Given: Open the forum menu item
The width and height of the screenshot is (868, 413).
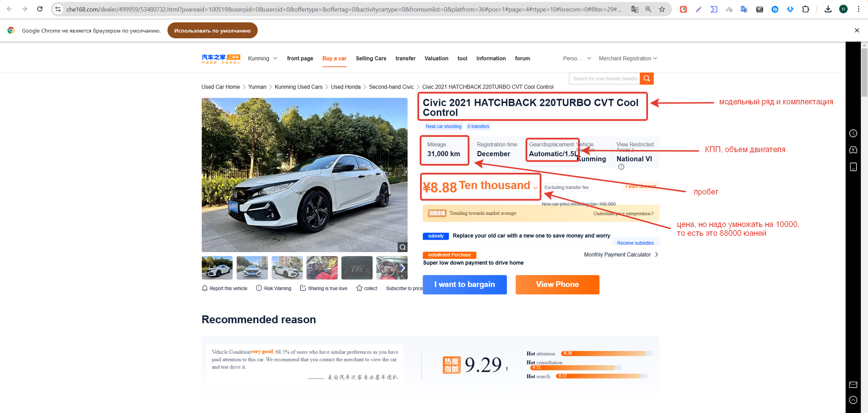Looking at the screenshot, I should pos(523,58).
